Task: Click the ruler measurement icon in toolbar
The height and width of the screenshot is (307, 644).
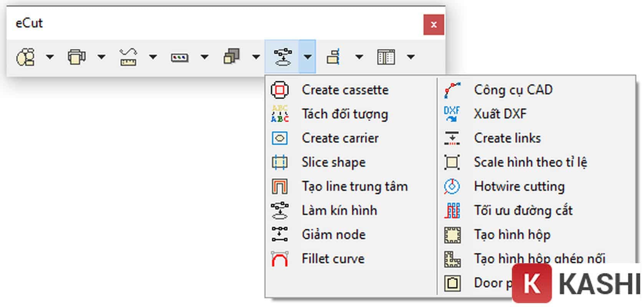Action: pyautogui.click(x=128, y=57)
